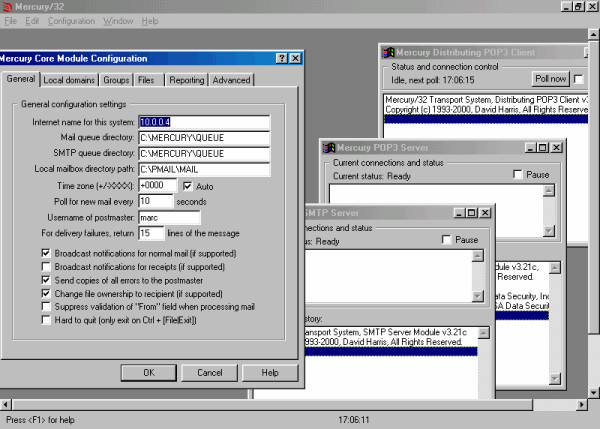The image size is (600, 429).
Task: Click the Mercury POP3 Server window icon
Action: [327, 147]
